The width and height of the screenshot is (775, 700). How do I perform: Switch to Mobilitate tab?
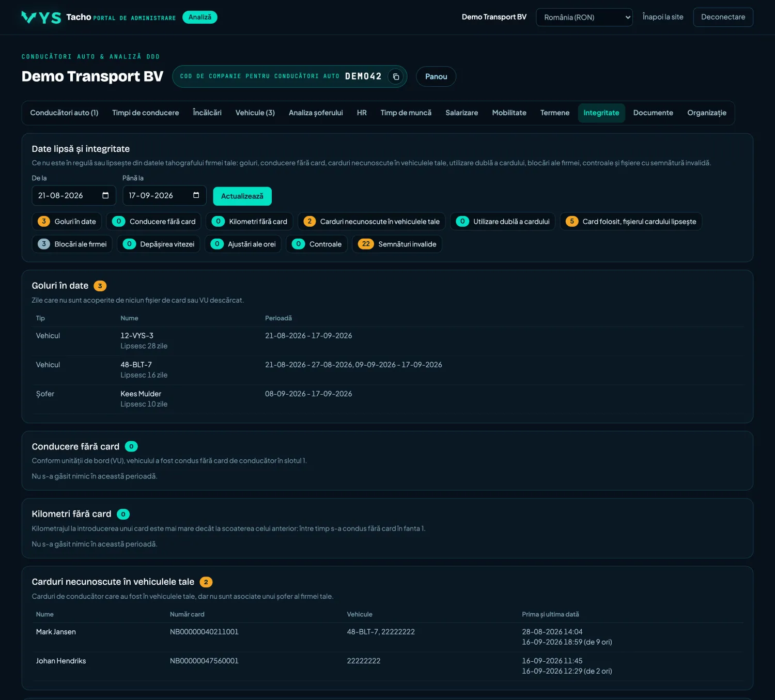(509, 113)
